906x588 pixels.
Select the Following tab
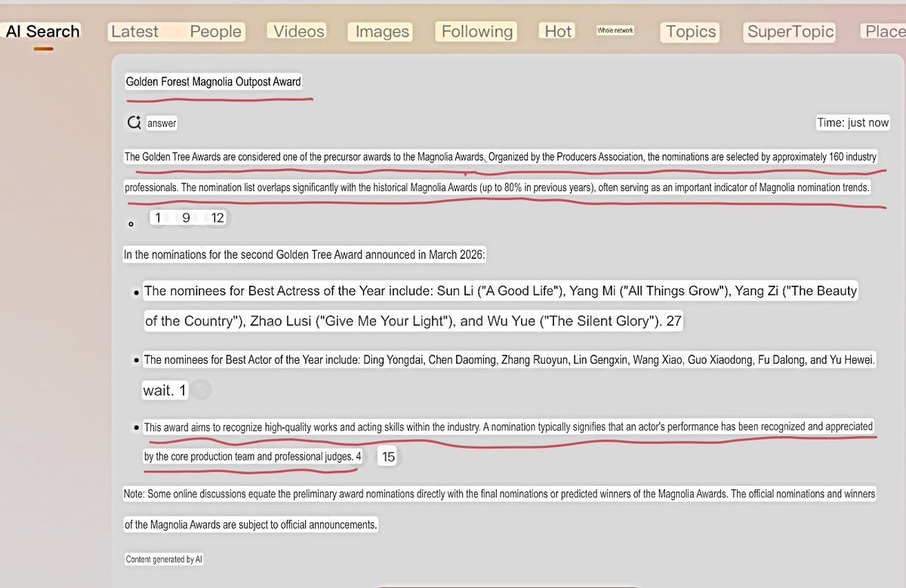pyautogui.click(x=477, y=31)
